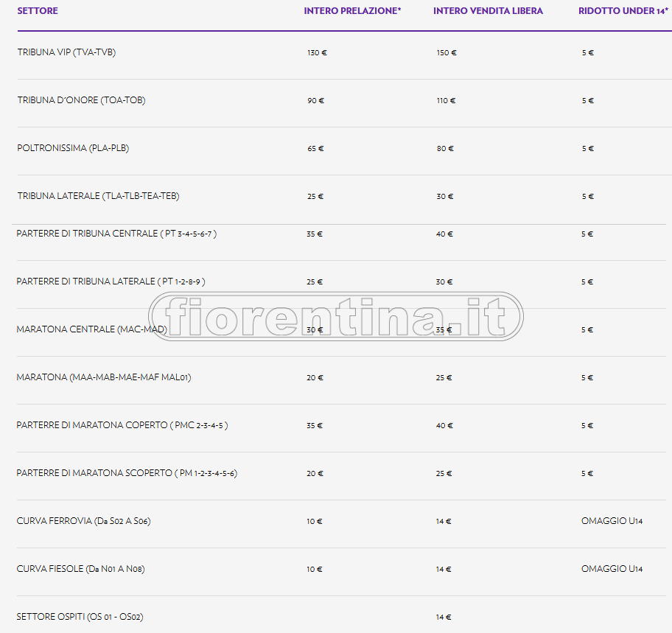Image resolution: width=672 pixels, height=633 pixels.
Task: Select SETTORE OSPITI (OS 01 - OS02) label
Action: click(x=80, y=617)
